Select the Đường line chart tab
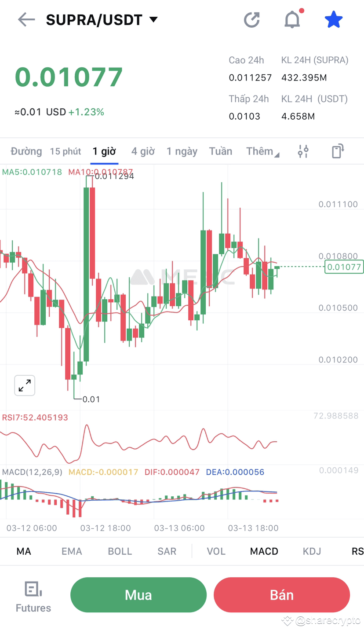Image resolution: width=364 pixels, height=630 pixels. tap(26, 151)
